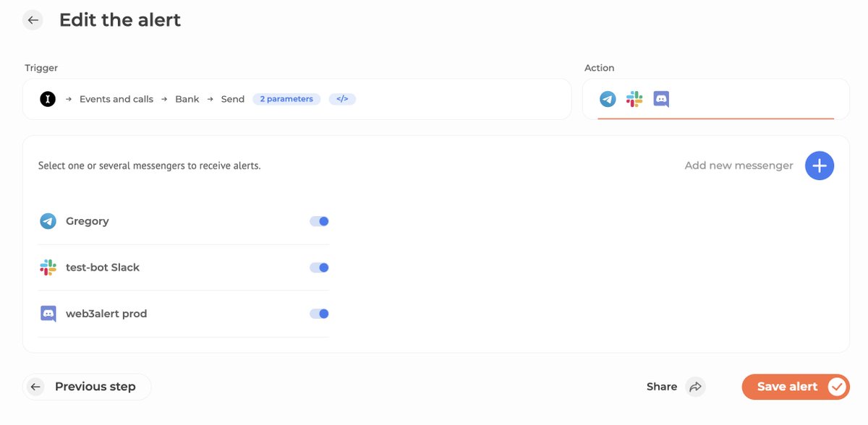Viewport: 868px width, 425px height.
Task: Click the black network logo in Trigger
Action: click(x=48, y=99)
